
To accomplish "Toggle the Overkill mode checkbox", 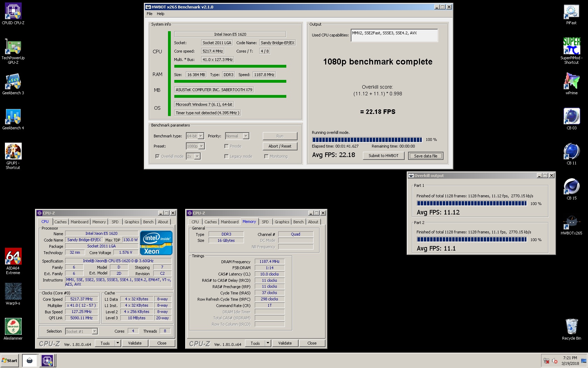I will pos(157,156).
